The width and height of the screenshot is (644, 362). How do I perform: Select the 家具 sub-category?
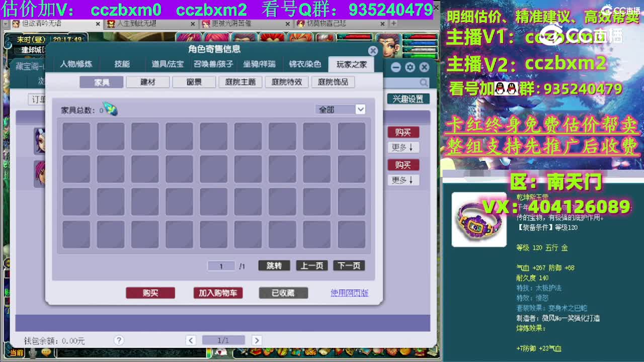[102, 82]
